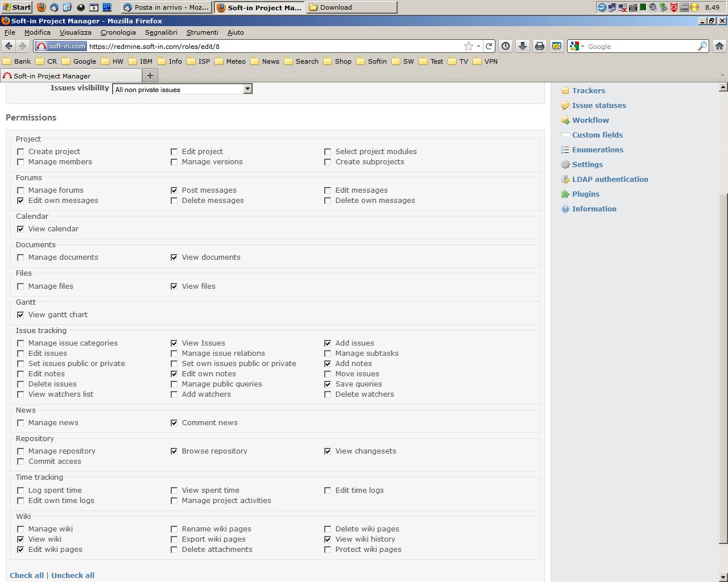The height and width of the screenshot is (582, 728).
Task: Uncheck View wiki history permission
Action: [328, 539]
